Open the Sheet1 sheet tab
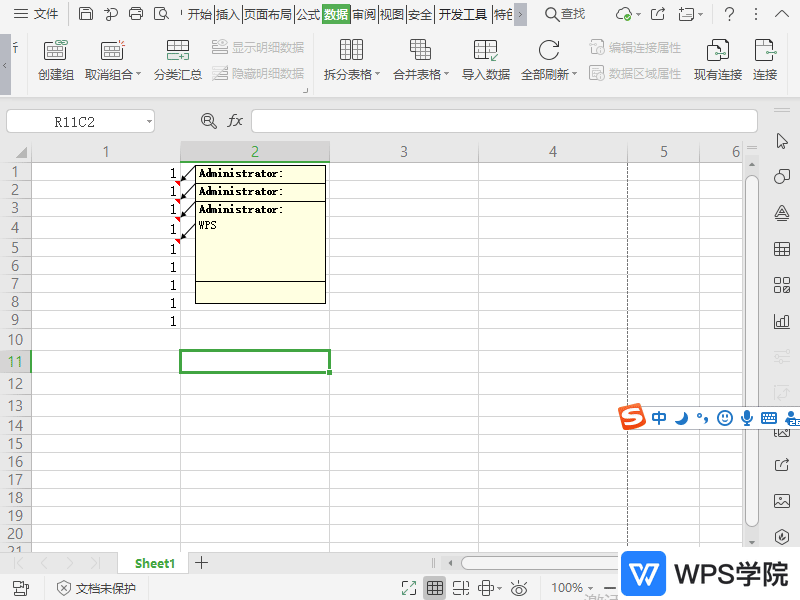This screenshot has height=600, width=800. [154, 563]
